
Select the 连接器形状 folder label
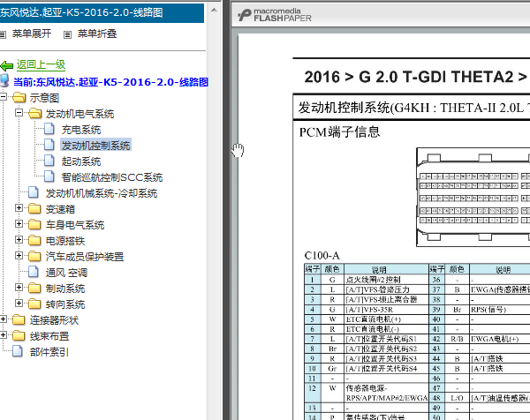(x=54, y=320)
